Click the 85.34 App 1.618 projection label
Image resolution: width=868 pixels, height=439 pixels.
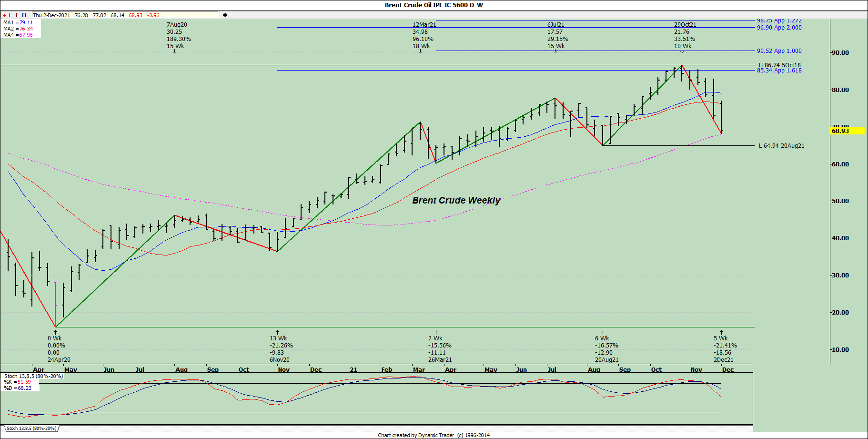(779, 71)
